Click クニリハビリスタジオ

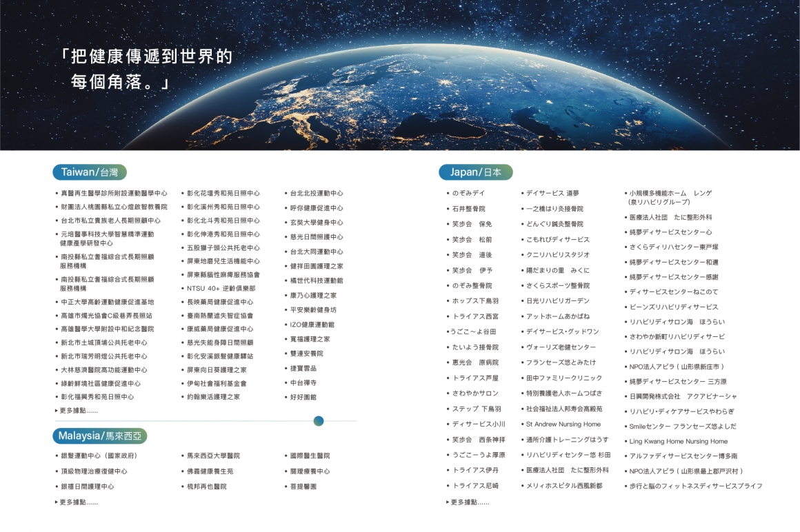(558, 255)
